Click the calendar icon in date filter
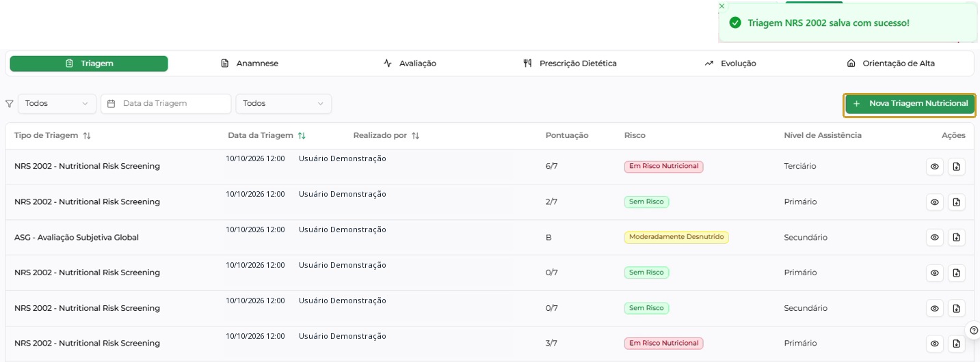980x362 pixels. click(x=111, y=104)
